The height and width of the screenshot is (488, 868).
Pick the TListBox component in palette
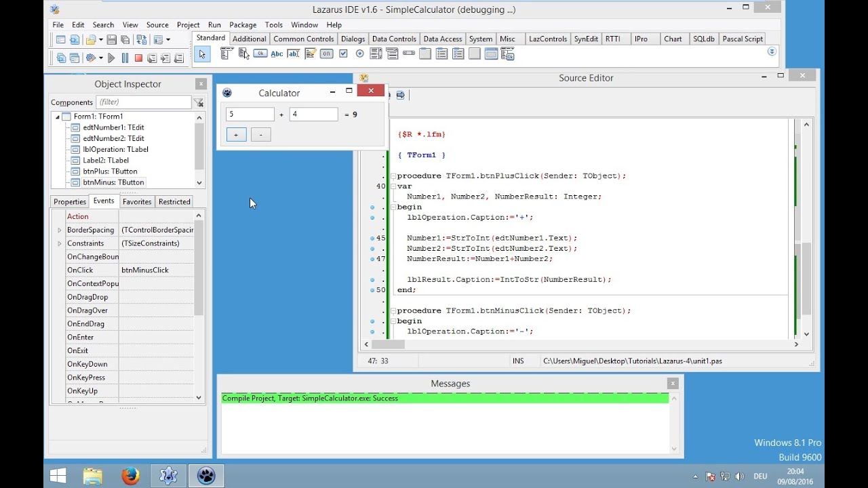376,54
